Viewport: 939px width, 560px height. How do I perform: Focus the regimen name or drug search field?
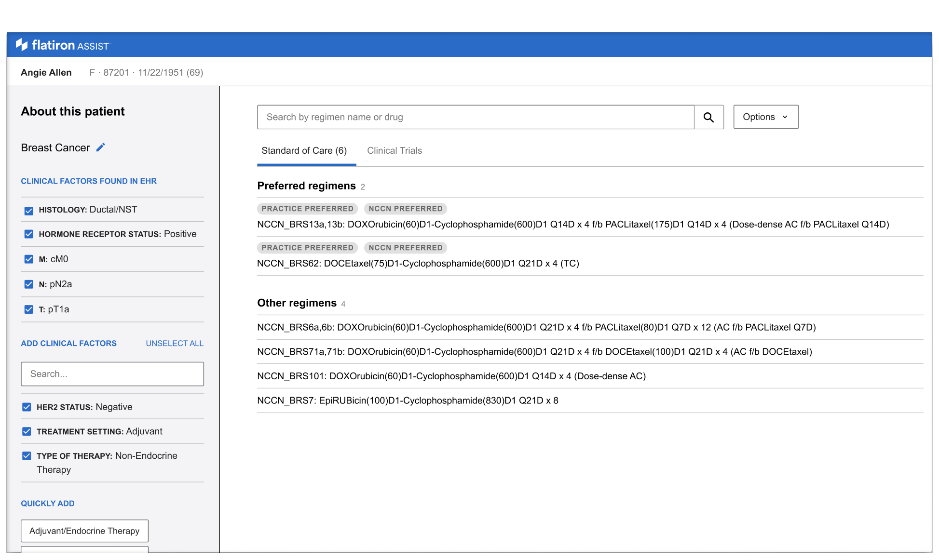tap(475, 117)
